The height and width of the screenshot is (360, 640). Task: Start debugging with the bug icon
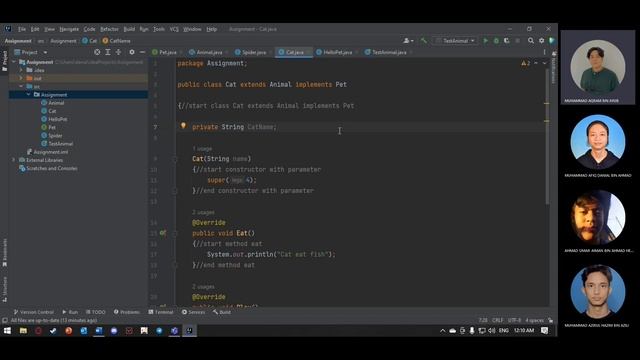click(496, 41)
